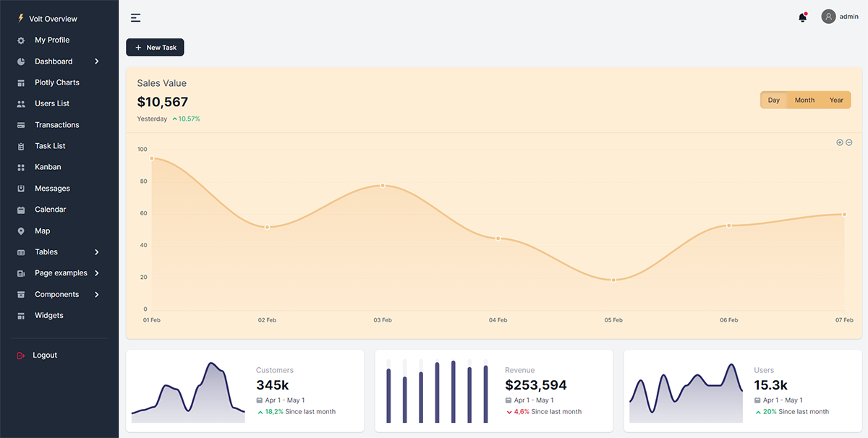Switch sales chart to Year view
The width and height of the screenshot is (868, 438).
pos(836,100)
